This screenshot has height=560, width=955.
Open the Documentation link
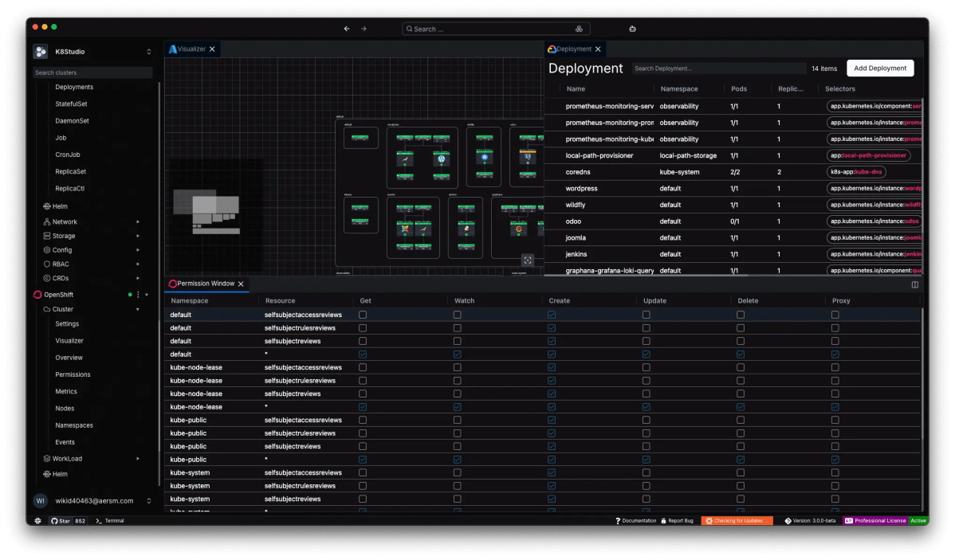pyautogui.click(x=636, y=521)
